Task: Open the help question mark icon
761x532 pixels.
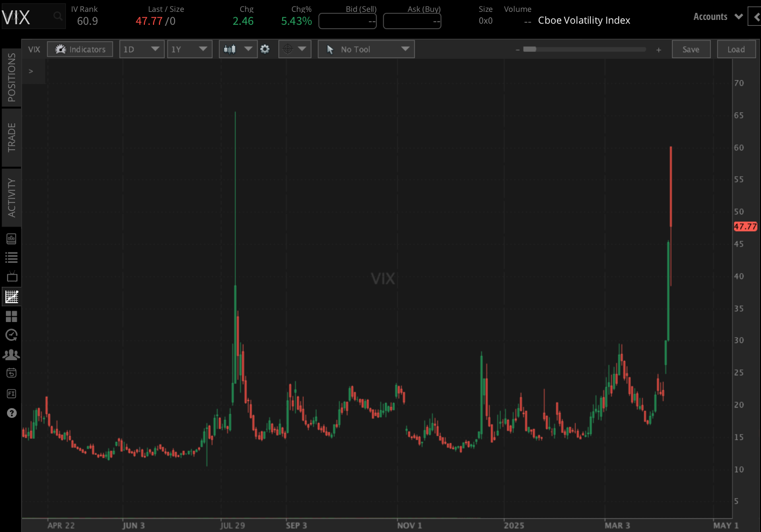Action: coord(11,413)
